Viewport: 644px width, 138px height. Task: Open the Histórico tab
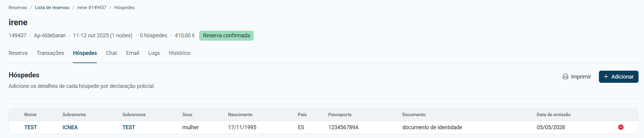pos(179,53)
